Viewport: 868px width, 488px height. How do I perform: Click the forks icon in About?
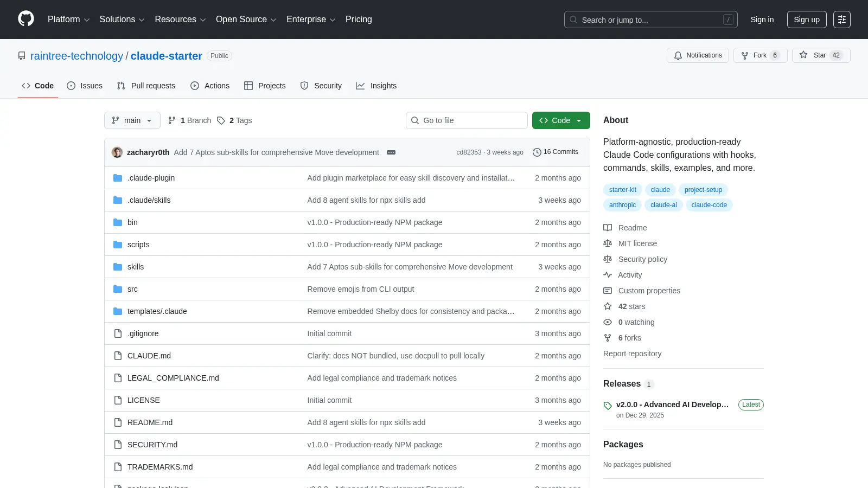pyautogui.click(x=608, y=338)
